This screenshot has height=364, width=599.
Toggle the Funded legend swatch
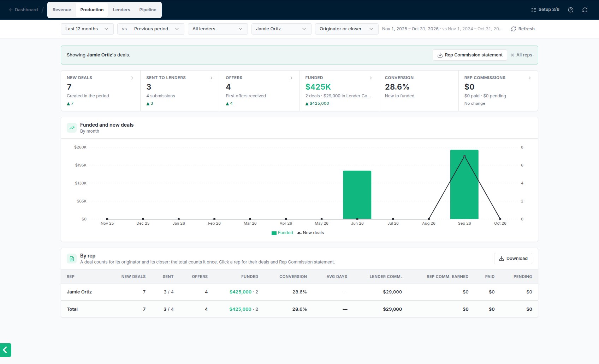(x=274, y=233)
